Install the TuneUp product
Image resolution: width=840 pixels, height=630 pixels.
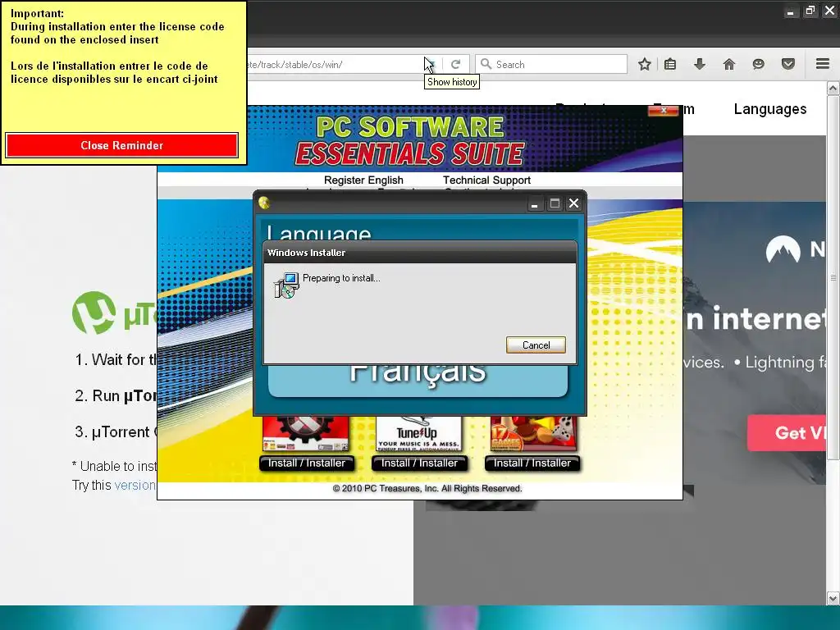coord(419,463)
